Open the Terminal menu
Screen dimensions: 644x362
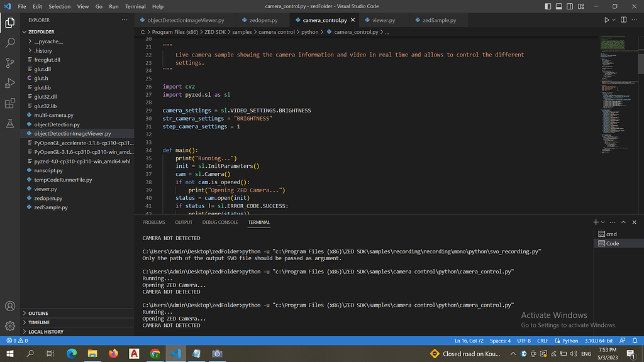[135, 6]
